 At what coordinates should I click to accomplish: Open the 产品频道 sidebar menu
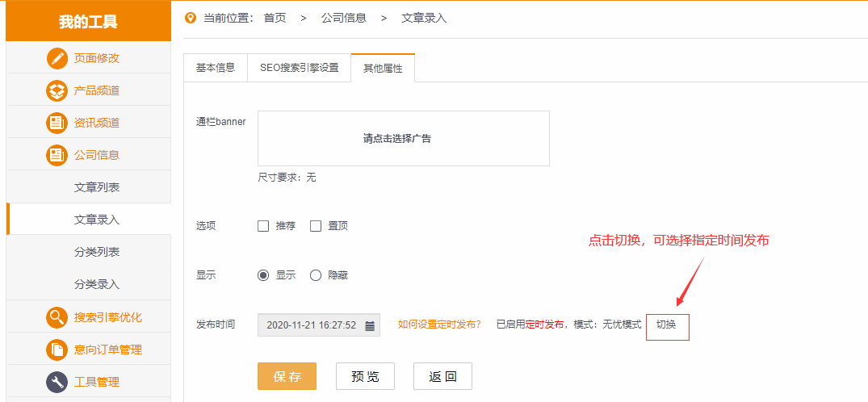tap(89, 90)
